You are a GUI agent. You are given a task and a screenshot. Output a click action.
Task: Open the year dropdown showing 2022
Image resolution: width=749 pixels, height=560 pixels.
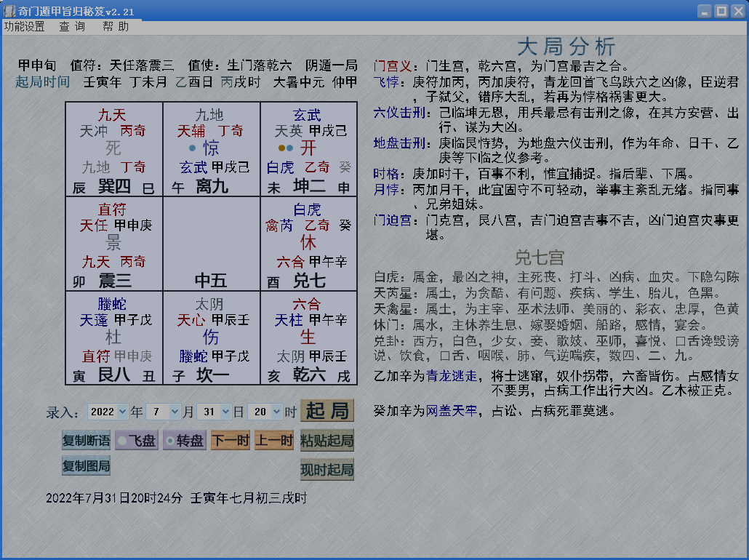click(108, 412)
